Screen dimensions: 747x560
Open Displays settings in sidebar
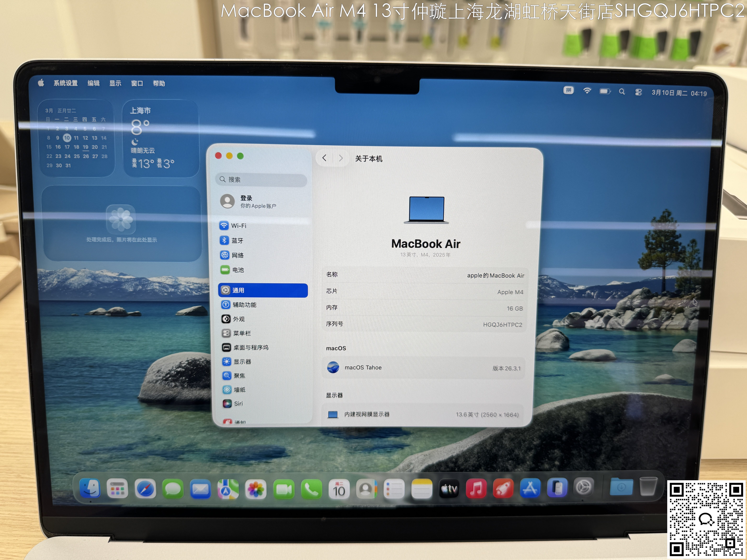[x=242, y=362]
